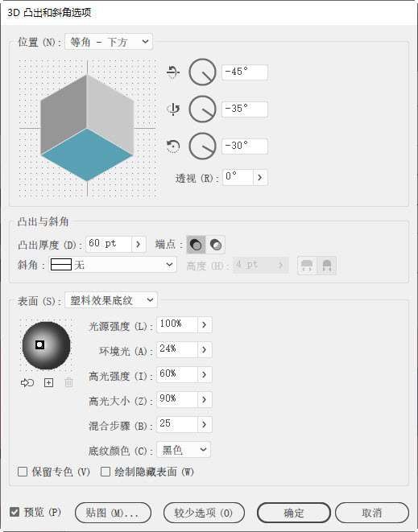
Task: Open the 表面 dropdown showing 塑料效果底纹
Action: coord(111,300)
